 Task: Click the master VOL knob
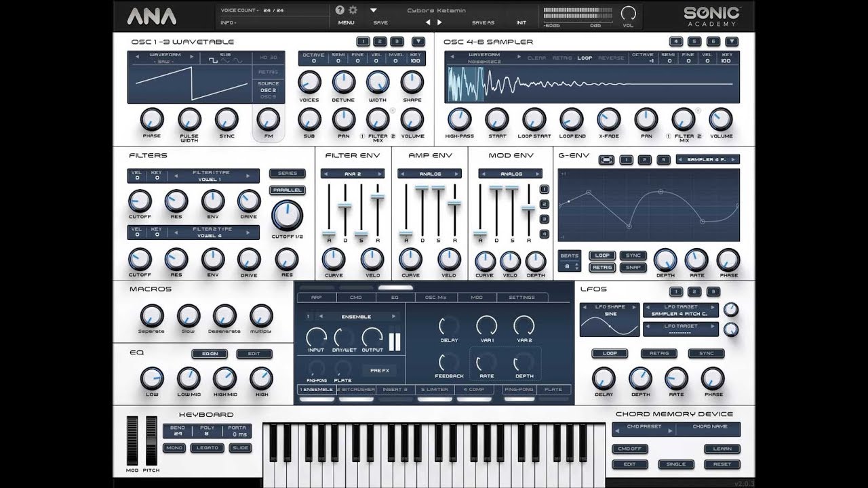click(629, 14)
